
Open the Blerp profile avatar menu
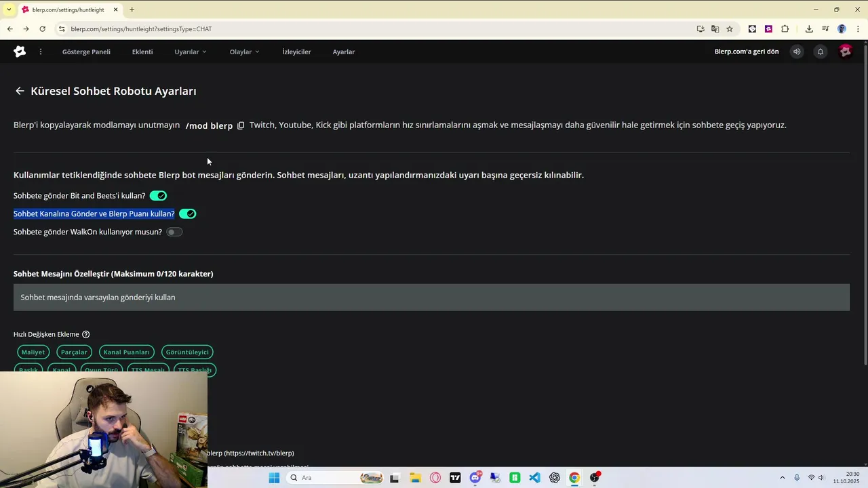[x=845, y=52]
